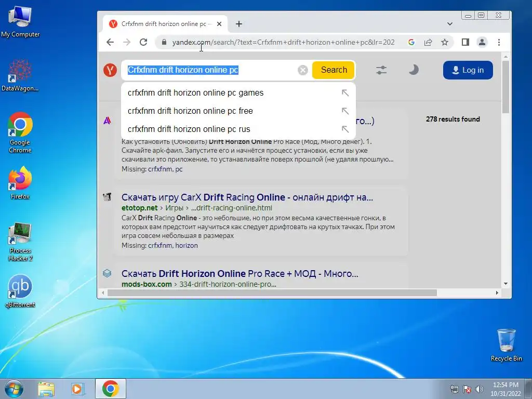
Task: Select suggestion 'crfxfnm drift horizon online pc games'
Action: [238, 92]
